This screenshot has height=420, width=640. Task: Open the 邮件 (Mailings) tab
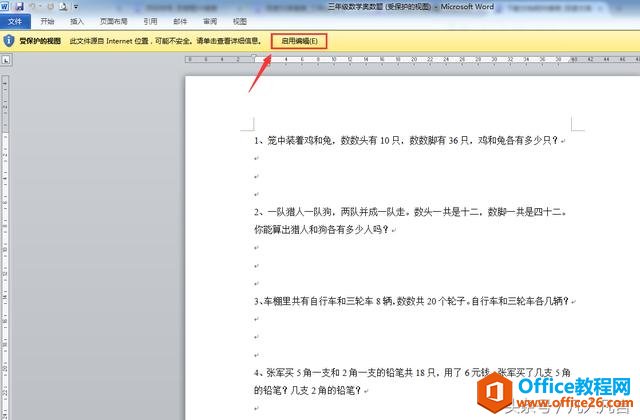(180, 20)
